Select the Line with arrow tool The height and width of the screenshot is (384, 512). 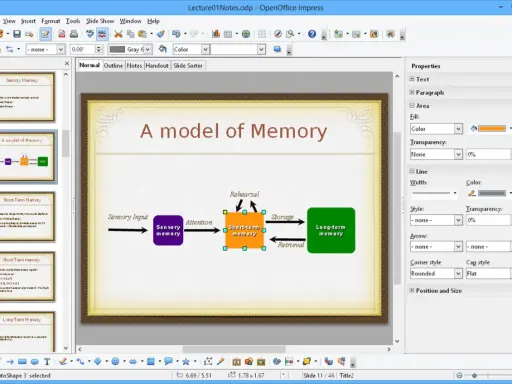tap(10, 362)
